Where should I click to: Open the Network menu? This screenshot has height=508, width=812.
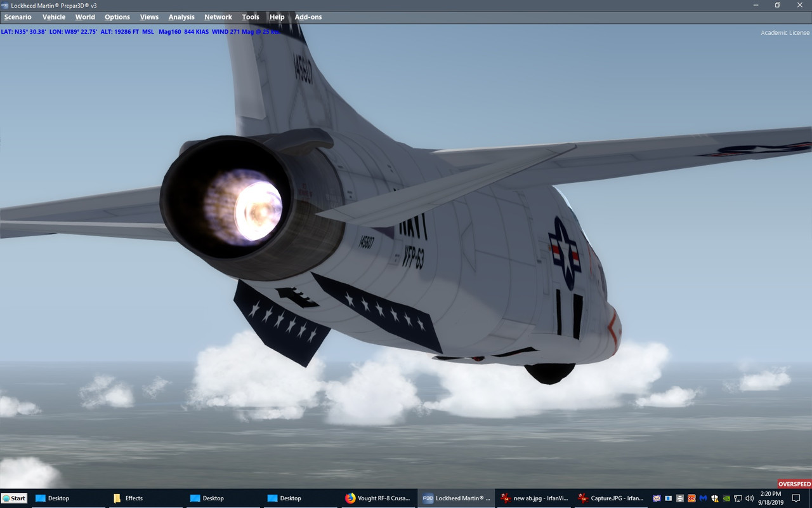(218, 17)
